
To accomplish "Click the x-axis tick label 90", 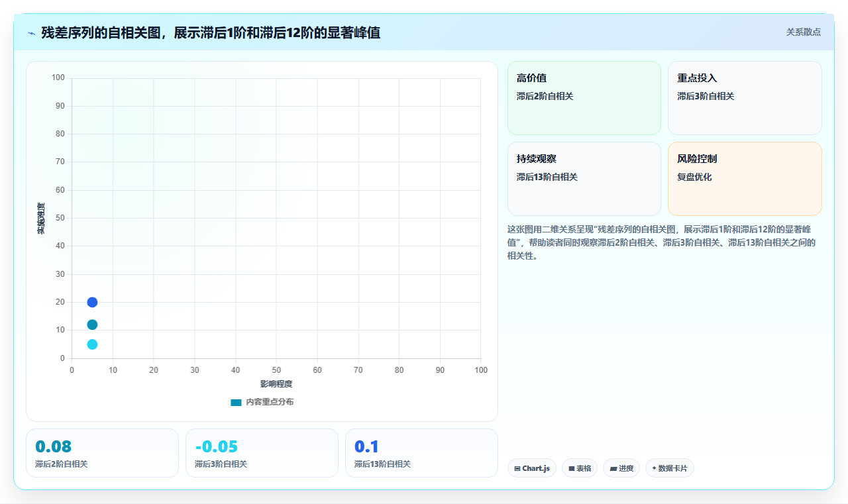I will [x=440, y=370].
